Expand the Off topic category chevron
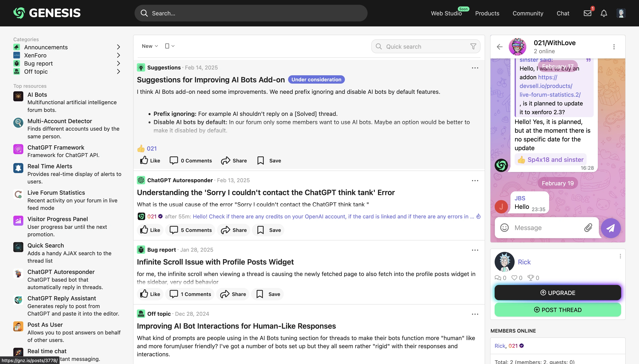This screenshot has width=639, height=364. click(x=118, y=72)
